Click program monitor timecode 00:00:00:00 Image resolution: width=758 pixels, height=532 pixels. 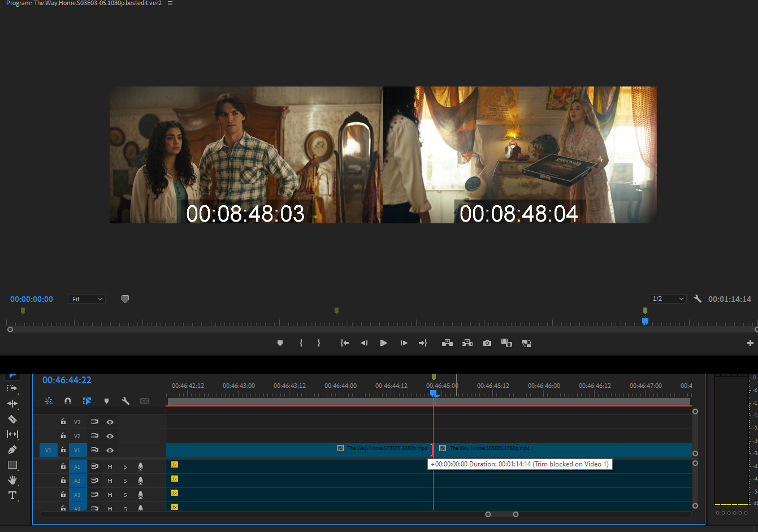coord(32,299)
